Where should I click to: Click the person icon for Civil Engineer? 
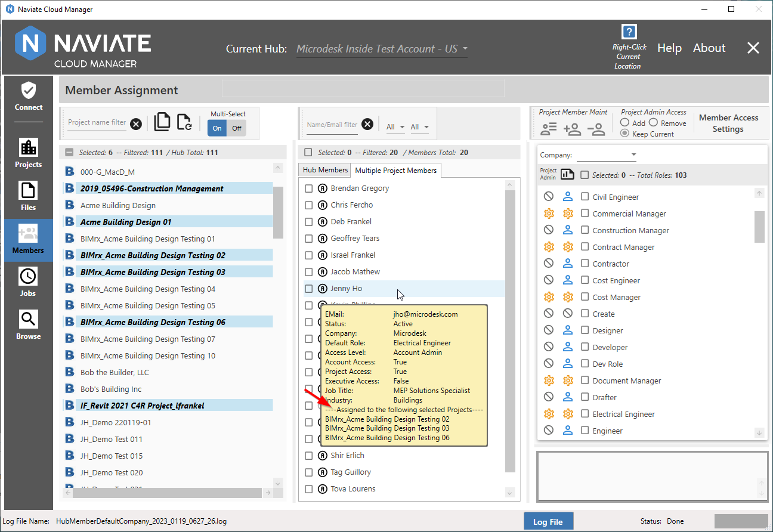568,196
